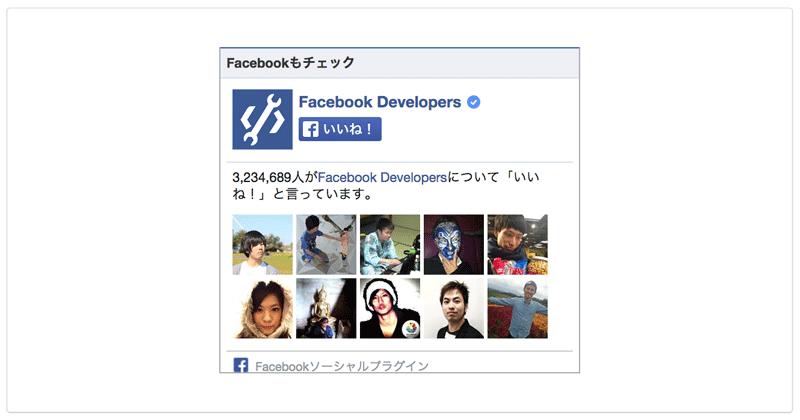The image size is (800, 420).
Task: Open profile photo of child in blue shirt
Action: coord(326,244)
